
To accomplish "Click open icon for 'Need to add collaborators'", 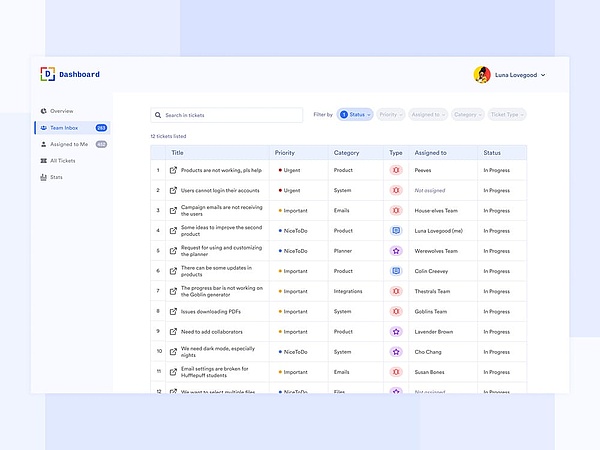I will coord(173,331).
